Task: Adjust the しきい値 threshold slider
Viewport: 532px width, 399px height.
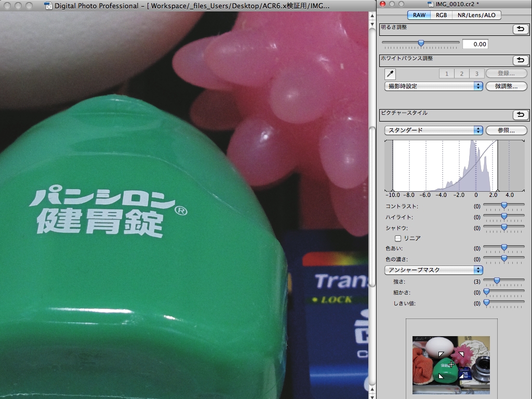Action: 486,303
